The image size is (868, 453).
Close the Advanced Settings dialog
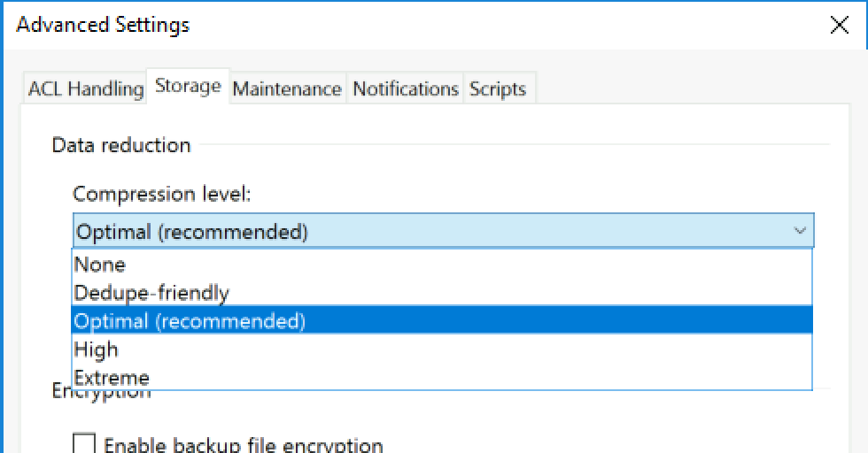pos(840,25)
